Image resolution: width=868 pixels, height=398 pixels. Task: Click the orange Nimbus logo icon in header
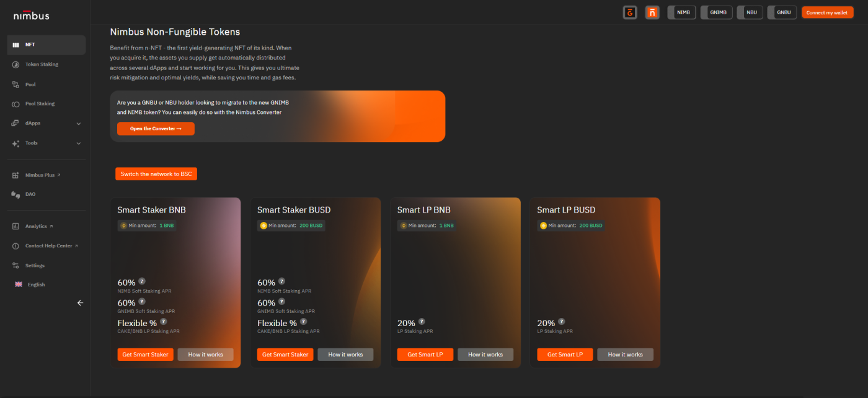click(x=652, y=12)
